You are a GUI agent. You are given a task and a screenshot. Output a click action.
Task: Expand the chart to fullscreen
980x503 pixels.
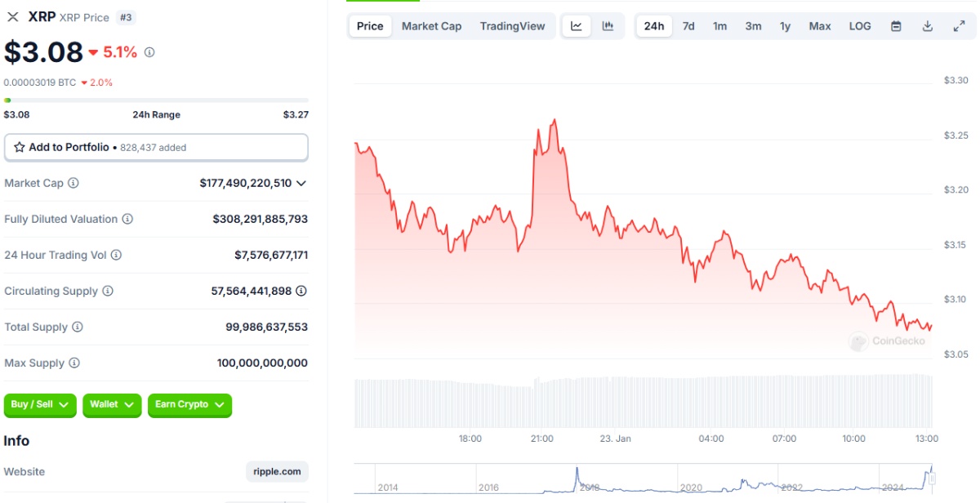click(x=960, y=26)
